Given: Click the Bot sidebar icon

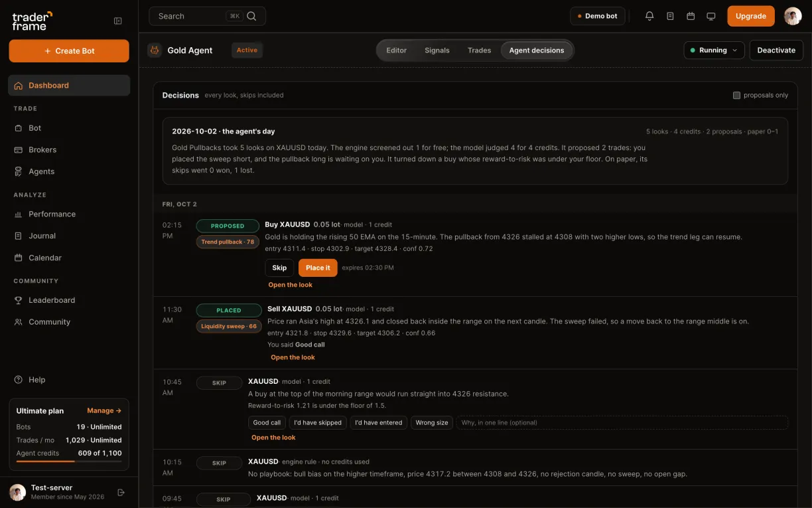Looking at the screenshot, I should 19,128.
